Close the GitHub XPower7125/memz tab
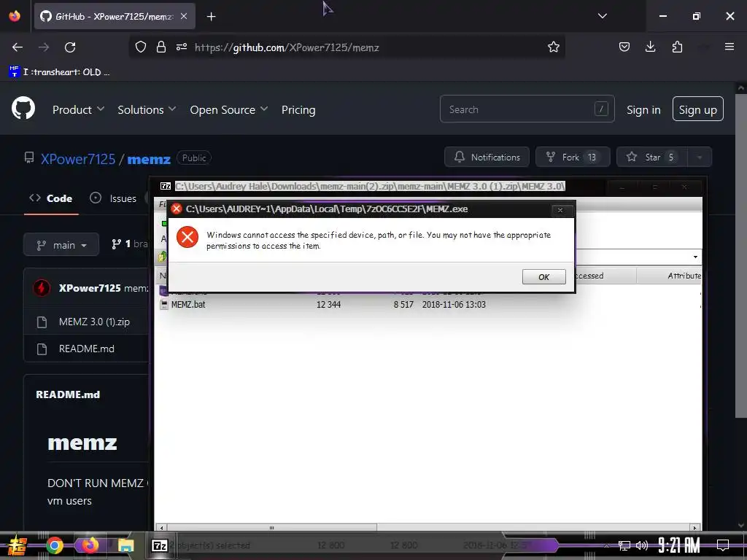This screenshot has height=560, width=747. [184, 16]
